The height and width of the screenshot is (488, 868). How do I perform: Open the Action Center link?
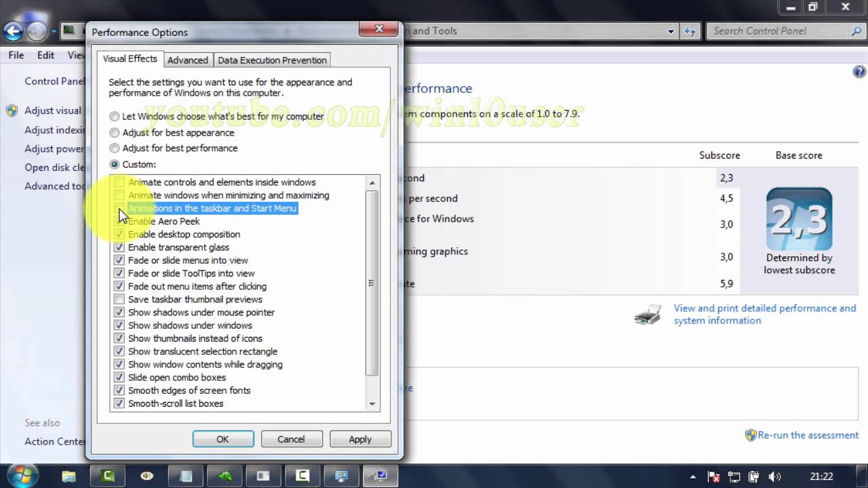click(x=55, y=441)
